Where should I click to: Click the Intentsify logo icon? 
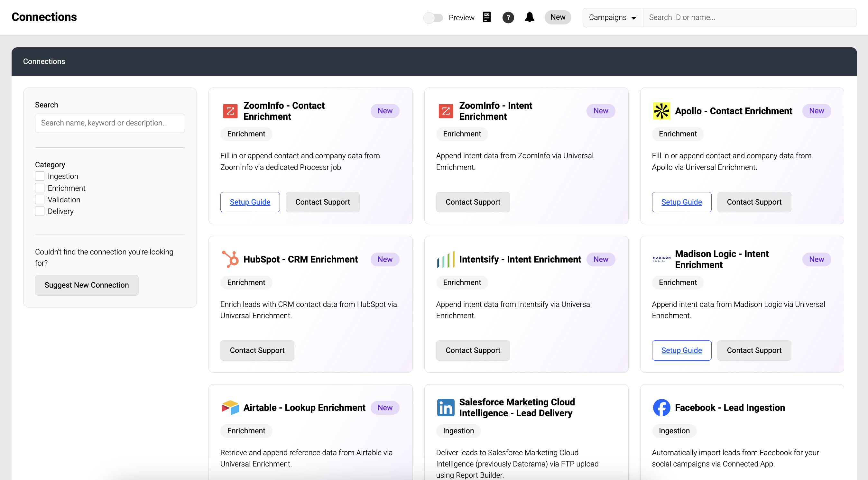pos(446,259)
